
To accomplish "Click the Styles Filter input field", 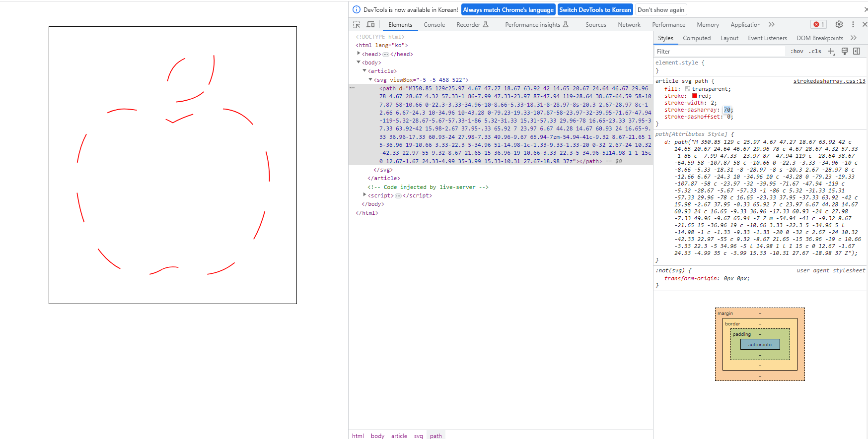I will [x=720, y=51].
